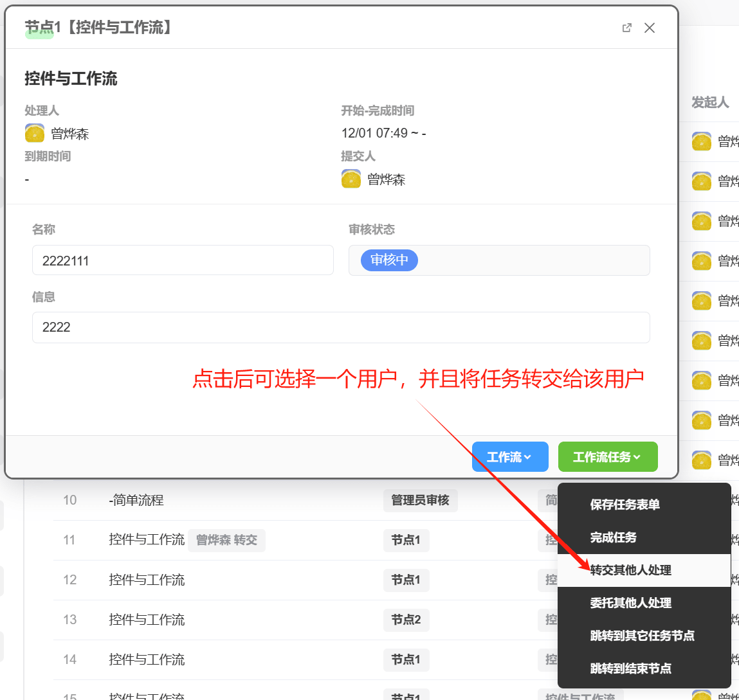The image size is (739, 700).
Task: Click the 发起人 column header
Action: 709,102
